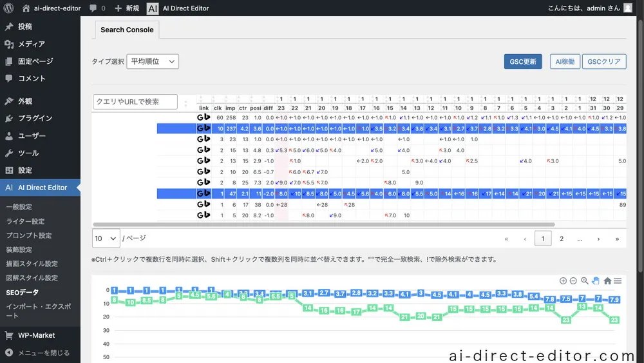Sort table by imp column
This screenshot has height=363, width=644.
pyautogui.click(x=231, y=108)
